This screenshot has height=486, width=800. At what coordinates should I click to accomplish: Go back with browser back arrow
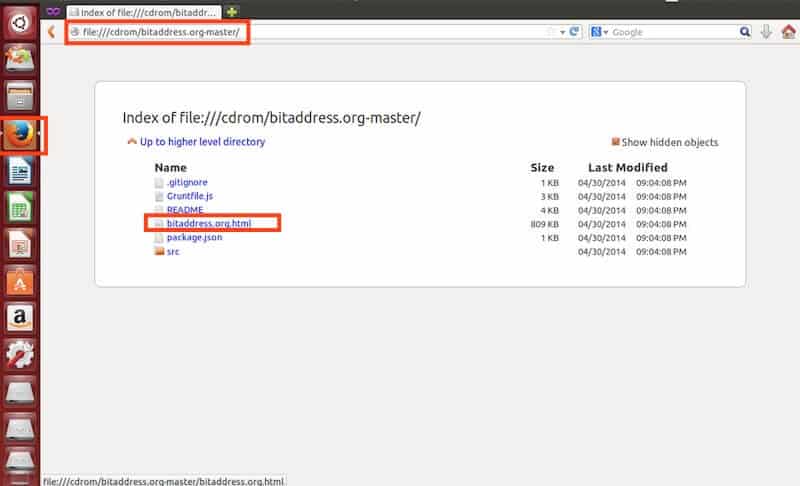[x=51, y=32]
